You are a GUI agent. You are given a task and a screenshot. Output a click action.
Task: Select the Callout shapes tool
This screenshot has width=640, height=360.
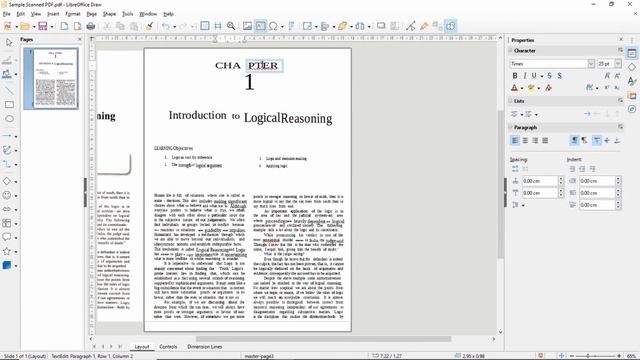click(7, 237)
